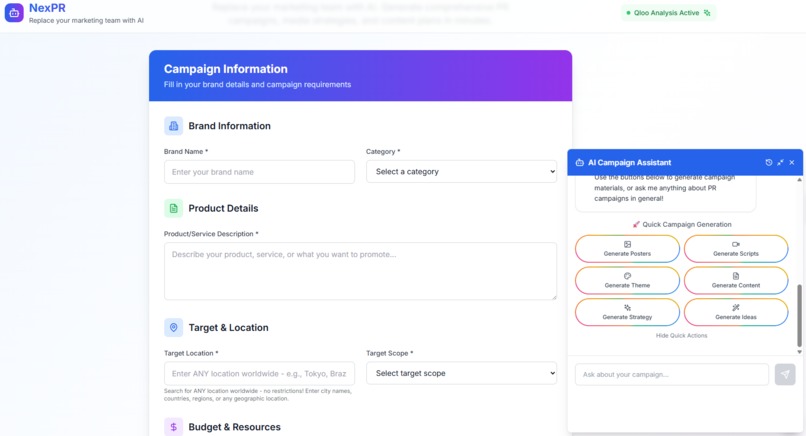Click the Brand Information section heading
The image size is (806, 436).
pyautogui.click(x=229, y=126)
